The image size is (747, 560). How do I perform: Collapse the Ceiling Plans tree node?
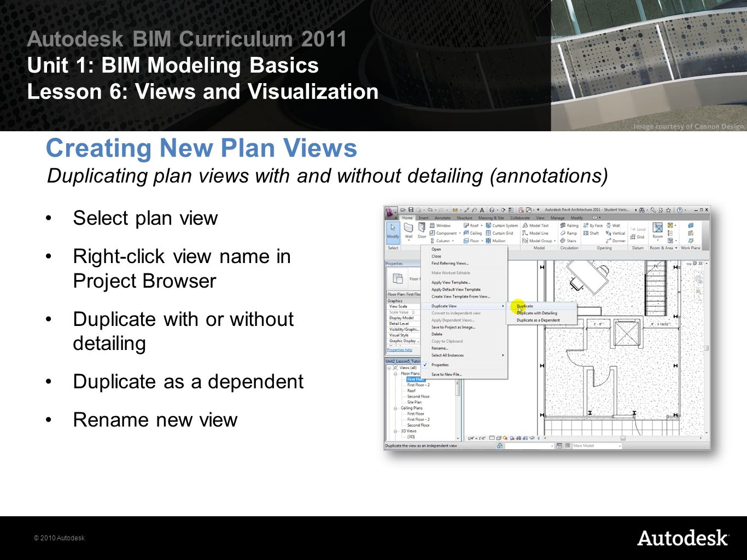tap(395, 408)
